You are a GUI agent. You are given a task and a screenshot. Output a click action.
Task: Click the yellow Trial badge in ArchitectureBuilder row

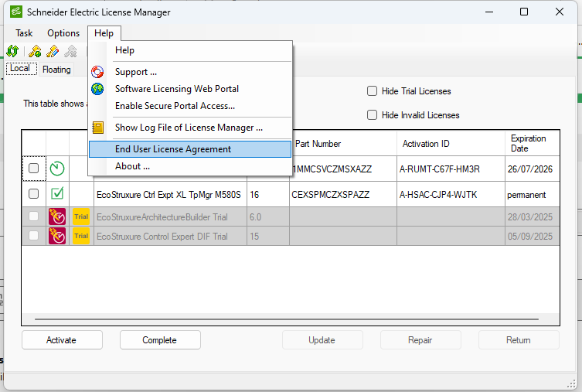pos(81,216)
